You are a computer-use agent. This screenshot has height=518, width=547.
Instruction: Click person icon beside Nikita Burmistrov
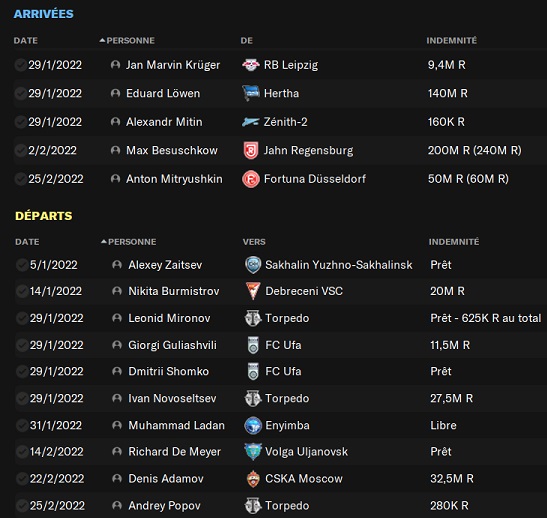(x=117, y=291)
